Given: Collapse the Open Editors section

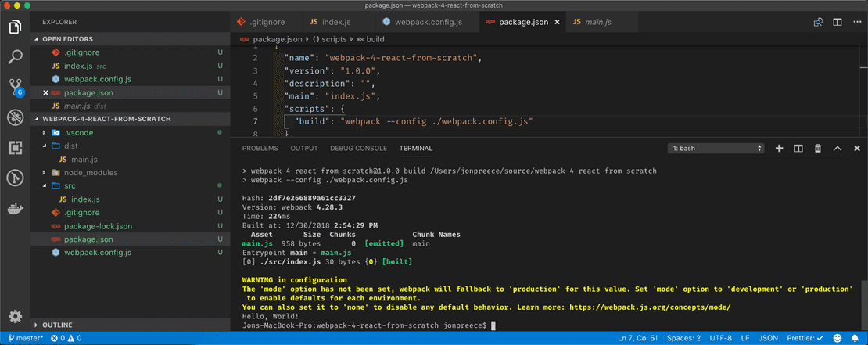Looking at the screenshot, I should (x=130, y=39).
